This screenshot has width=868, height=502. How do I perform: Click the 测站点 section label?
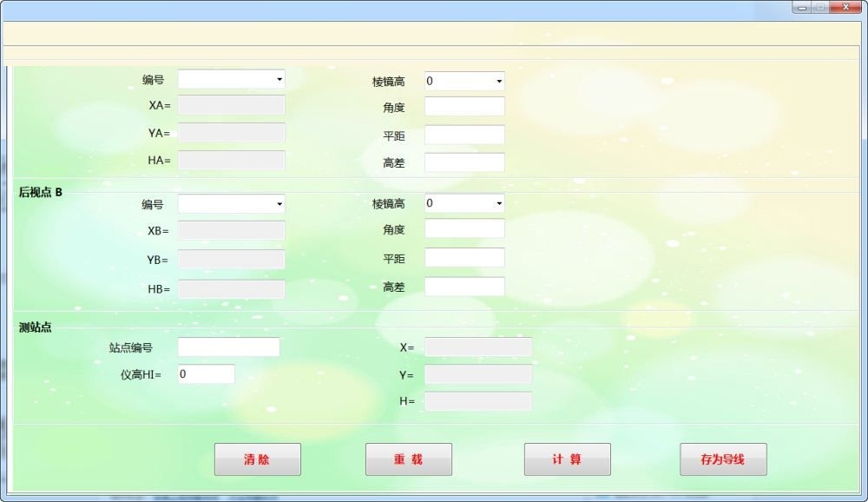point(35,327)
